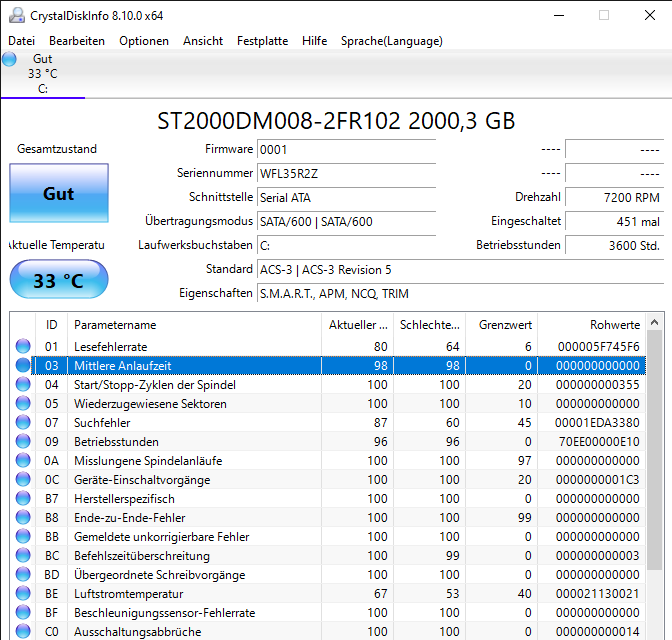
Task: Click status orb for Geräte-Einschaltvorgänge
Action: tap(23, 479)
